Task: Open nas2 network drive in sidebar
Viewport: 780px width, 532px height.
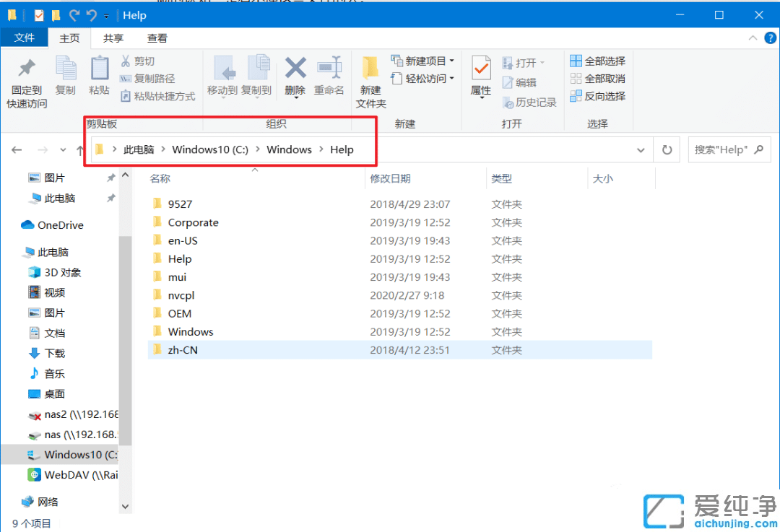Action: click(73, 414)
